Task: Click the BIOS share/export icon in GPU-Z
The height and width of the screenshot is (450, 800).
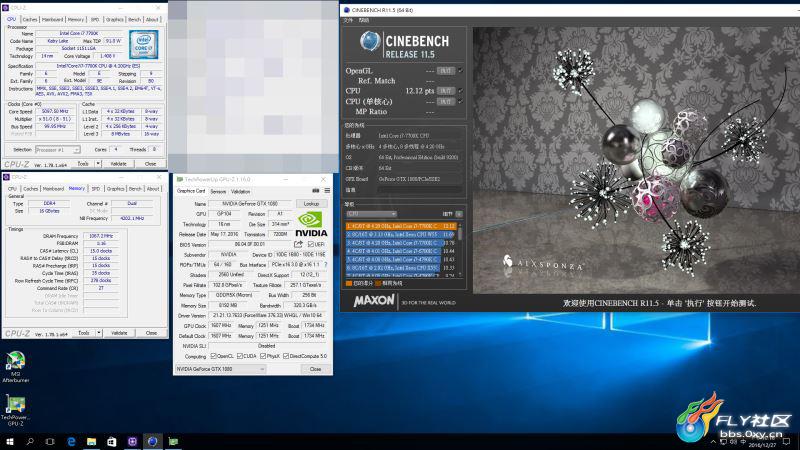Action: tap(298, 244)
